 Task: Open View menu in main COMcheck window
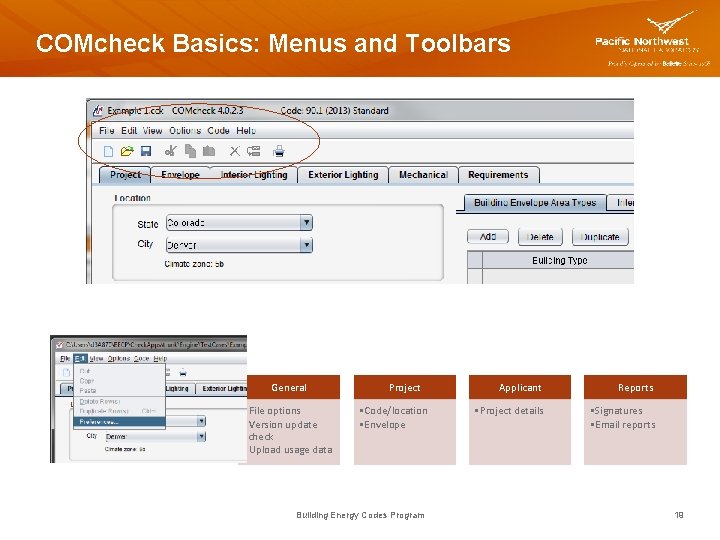tap(152, 131)
